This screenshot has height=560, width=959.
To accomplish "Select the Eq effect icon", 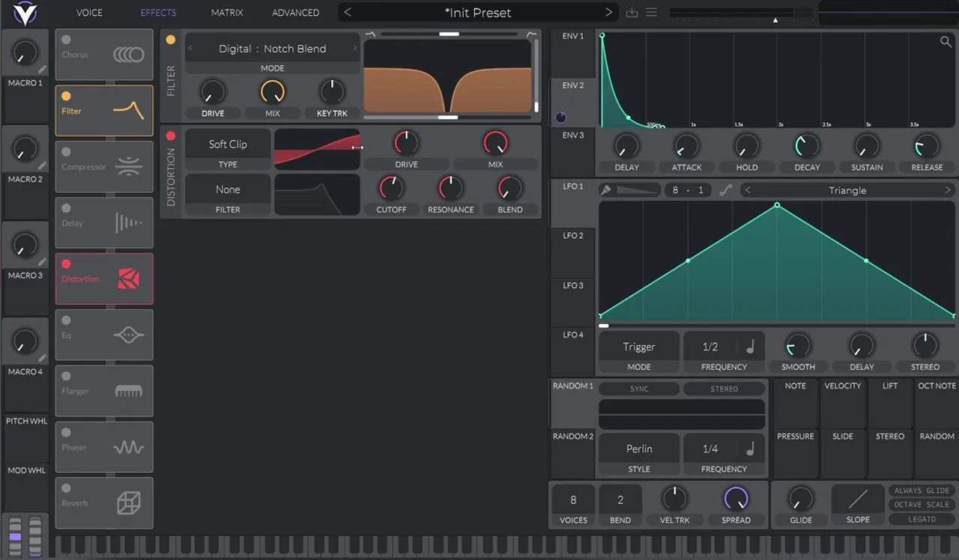I will tap(128, 335).
